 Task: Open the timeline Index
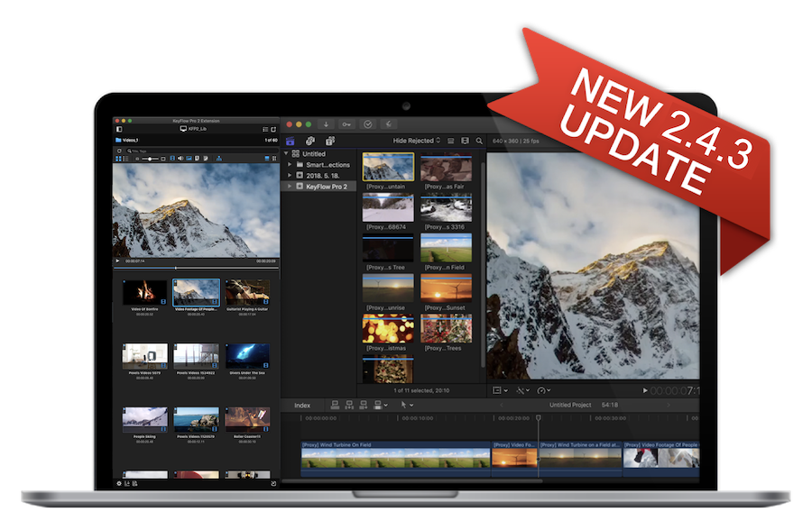[x=302, y=405]
